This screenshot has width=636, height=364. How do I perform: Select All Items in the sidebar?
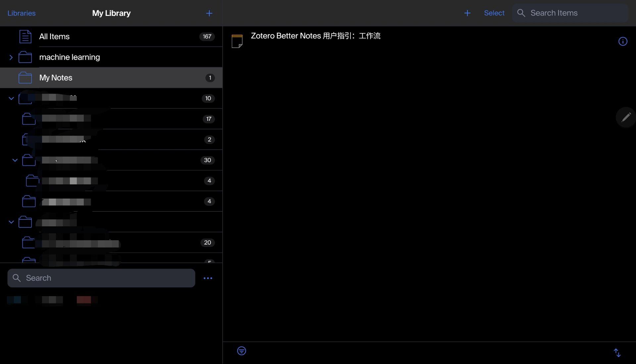54,36
